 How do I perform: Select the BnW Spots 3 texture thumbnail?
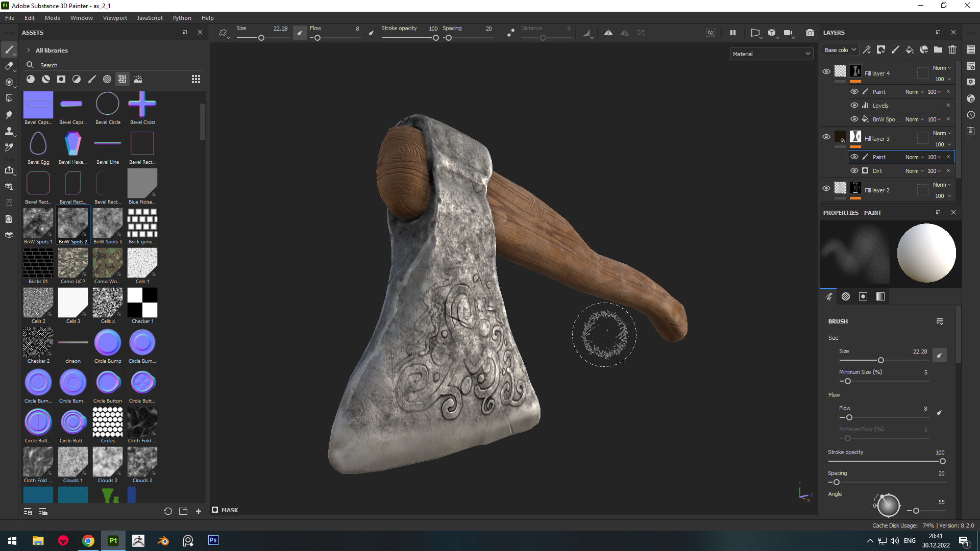click(x=108, y=225)
